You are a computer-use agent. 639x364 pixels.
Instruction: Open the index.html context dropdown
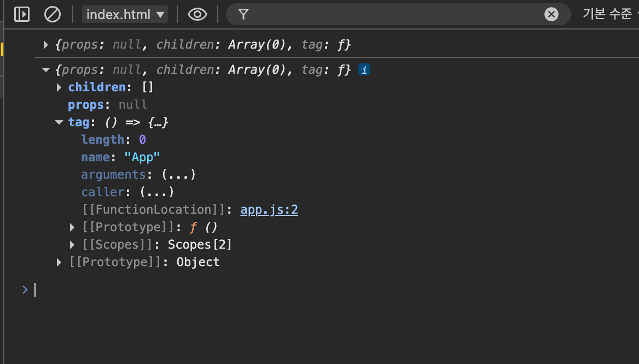click(125, 15)
